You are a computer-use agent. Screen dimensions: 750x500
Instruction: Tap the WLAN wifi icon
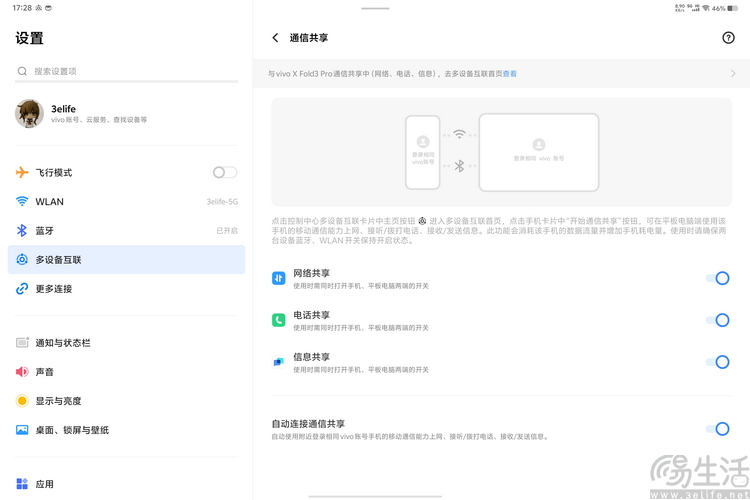pyautogui.click(x=22, y=201)
